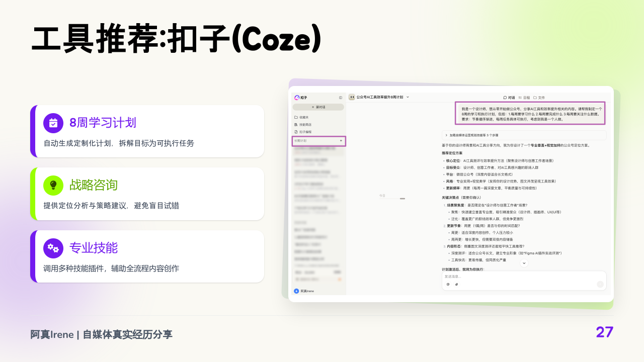The width and height of the screenshot is (644, 362).
Task: Switch to the 日程 tab
Action: click(524, 98)
